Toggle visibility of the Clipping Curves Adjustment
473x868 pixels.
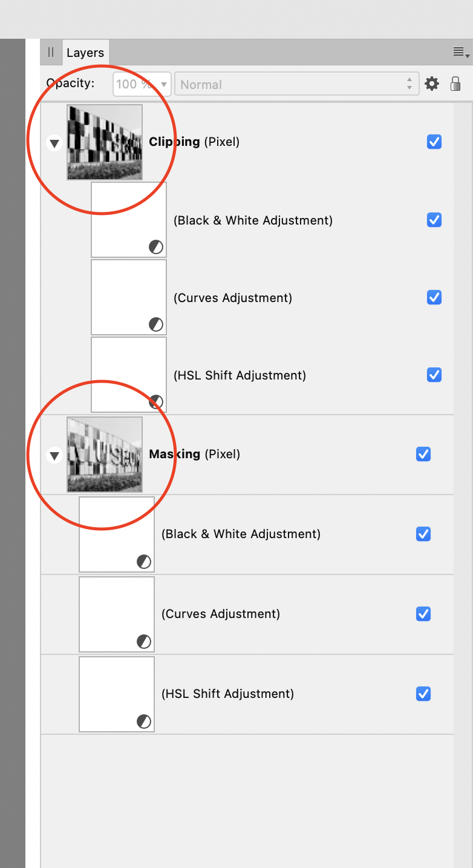coord(434,297)
